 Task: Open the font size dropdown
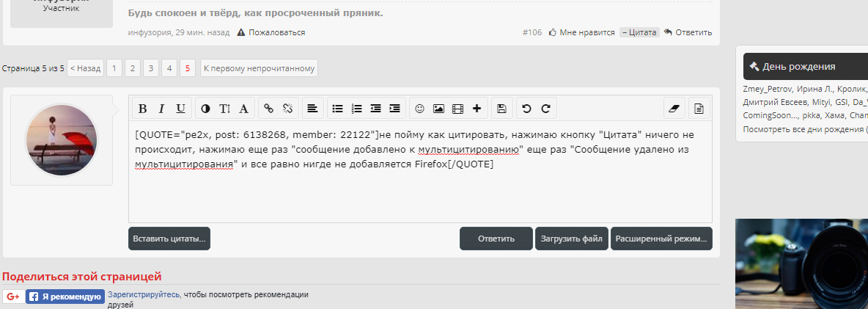pyautogui.click(x=224, y=109)
